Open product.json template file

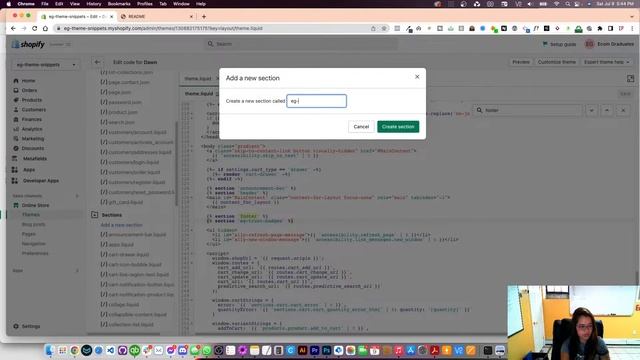[123, 112]
